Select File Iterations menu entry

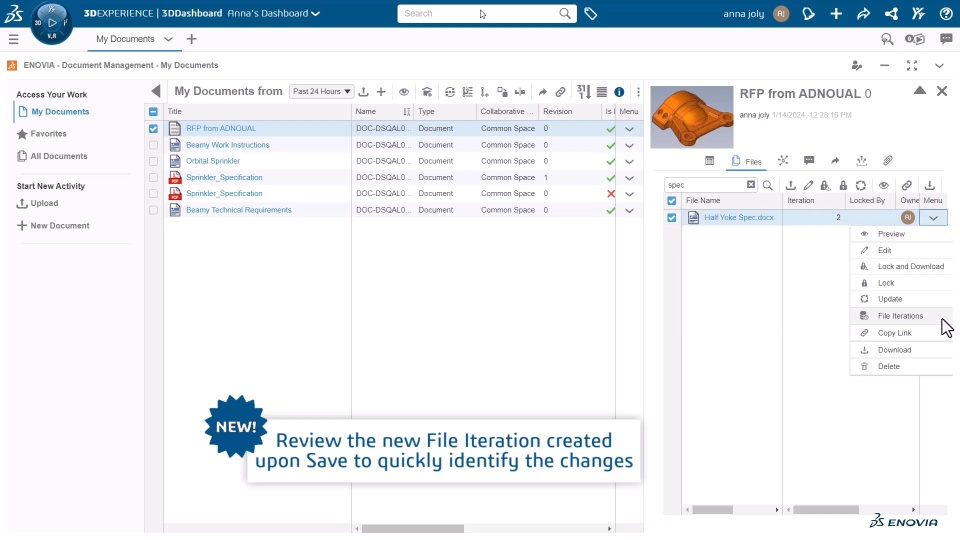(901, 316)
